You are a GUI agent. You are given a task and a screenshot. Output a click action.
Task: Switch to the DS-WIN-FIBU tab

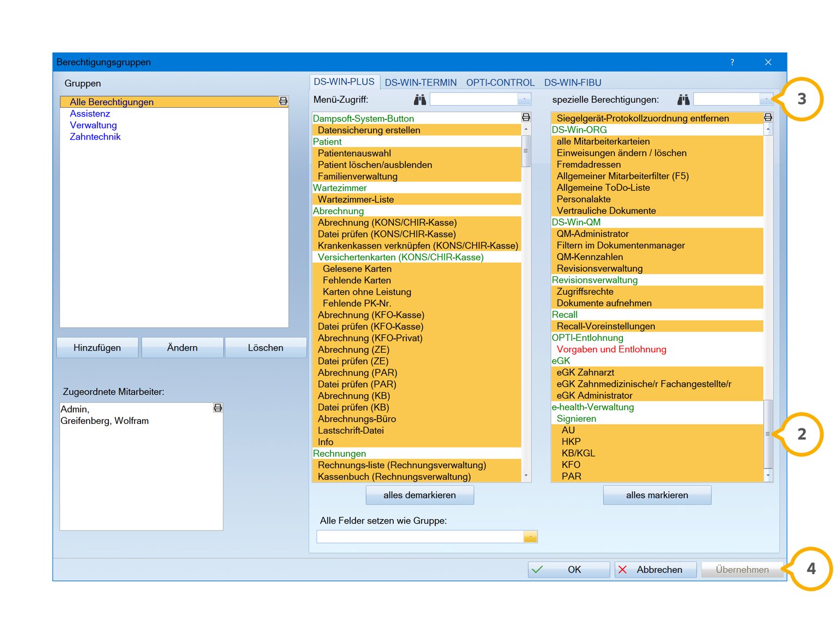point(573,83)
